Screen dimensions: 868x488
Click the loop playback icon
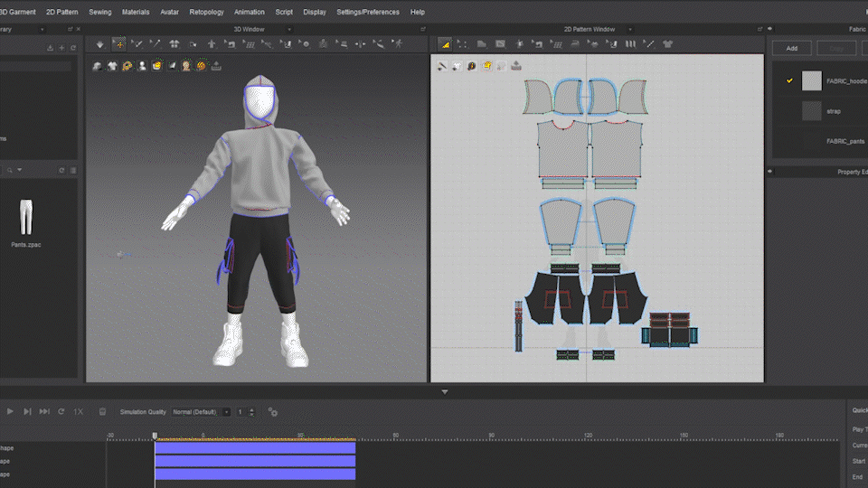coord(61,412)
